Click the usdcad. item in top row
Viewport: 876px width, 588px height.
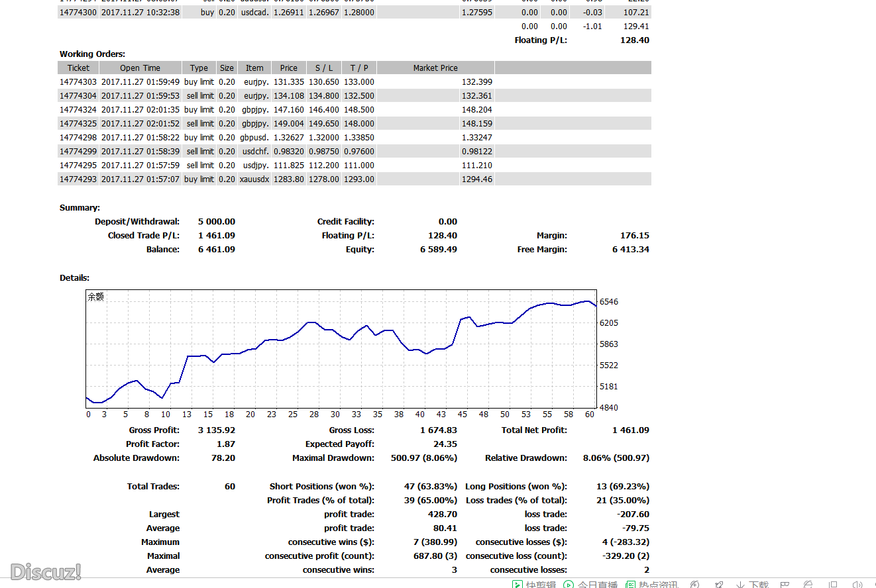point(254,12)
